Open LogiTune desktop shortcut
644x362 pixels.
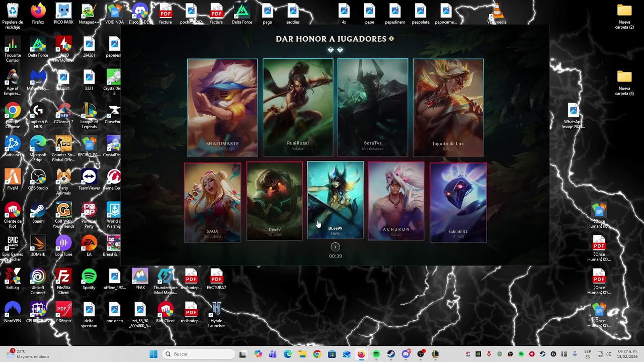tap(63, 246)
